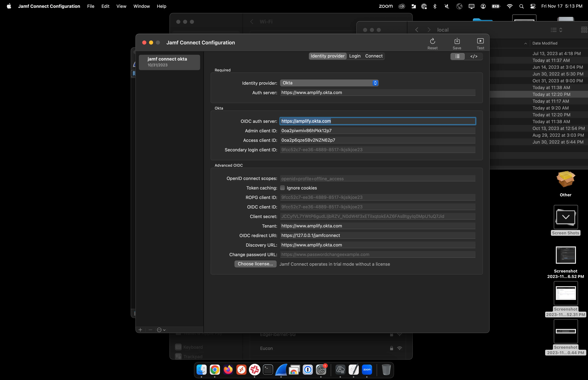Click the Access client ID field
588x380 pixels.
tap(378, 140)
